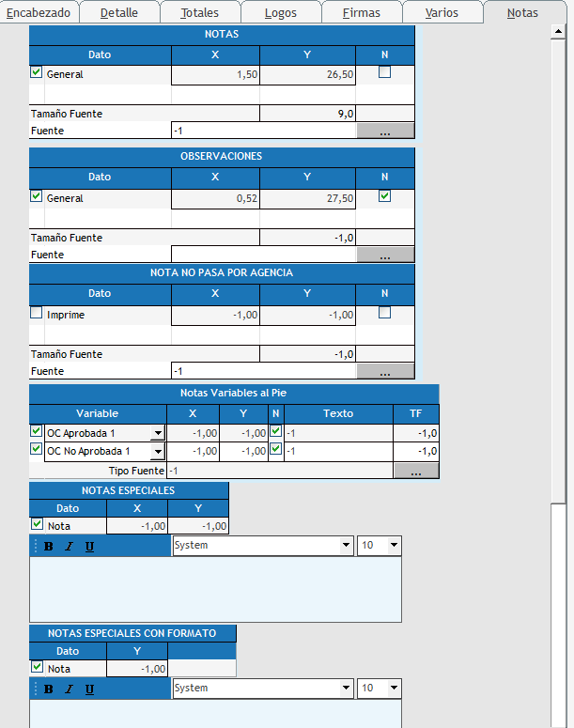
Task: Click Underline icon in Notas Especiales editor
Action: [x=89, y=547]
